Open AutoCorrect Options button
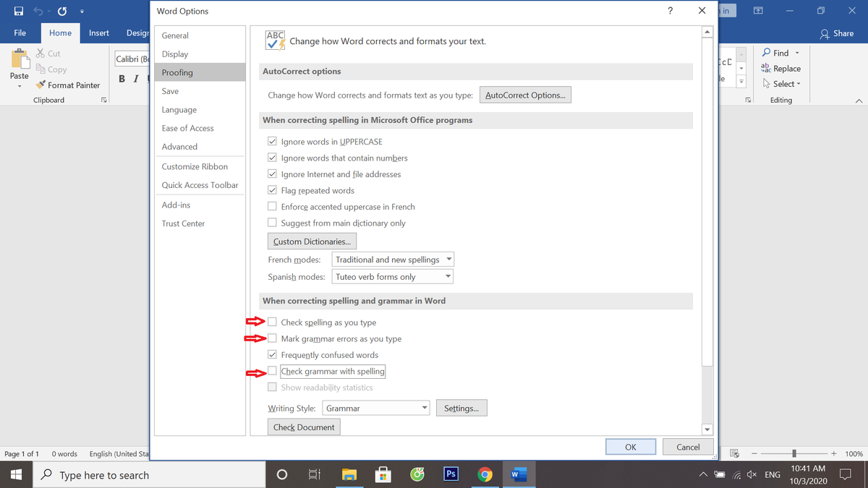Image resolution: width=868 pixels, height=488 pixels. tap(525, 95)
